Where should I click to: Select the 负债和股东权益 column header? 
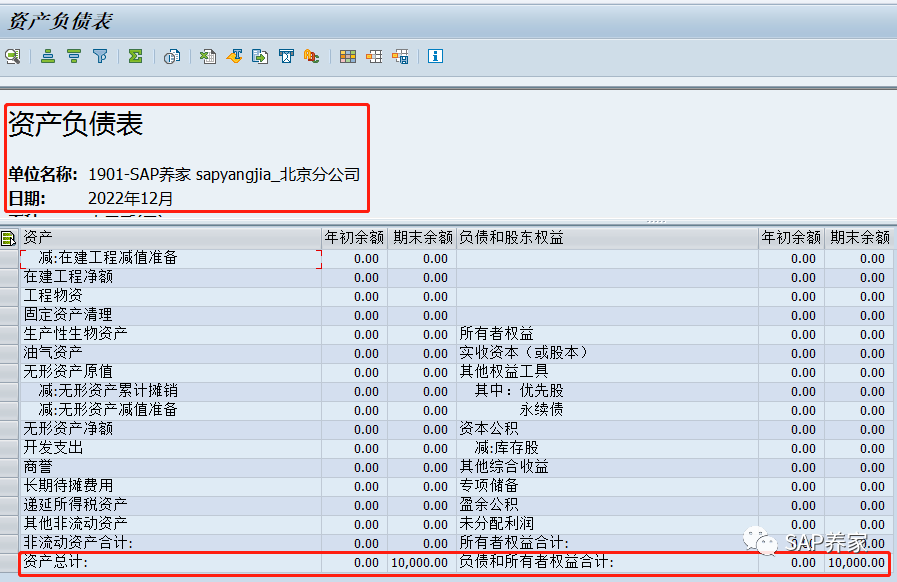tap(607, 237)
